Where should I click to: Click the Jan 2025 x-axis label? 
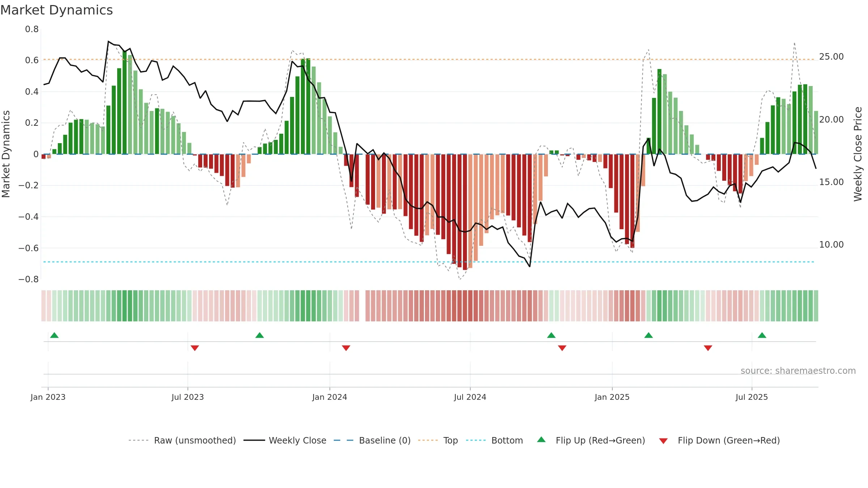point(612,397)
